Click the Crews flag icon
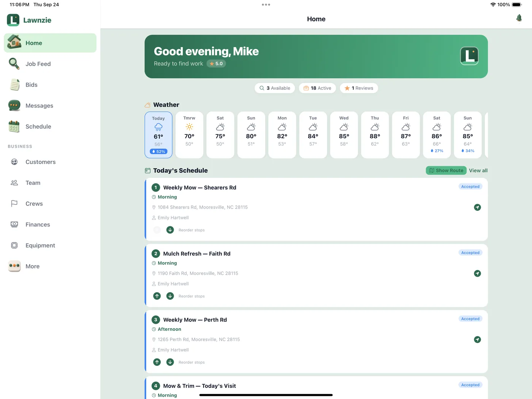 tap(14, 204)
